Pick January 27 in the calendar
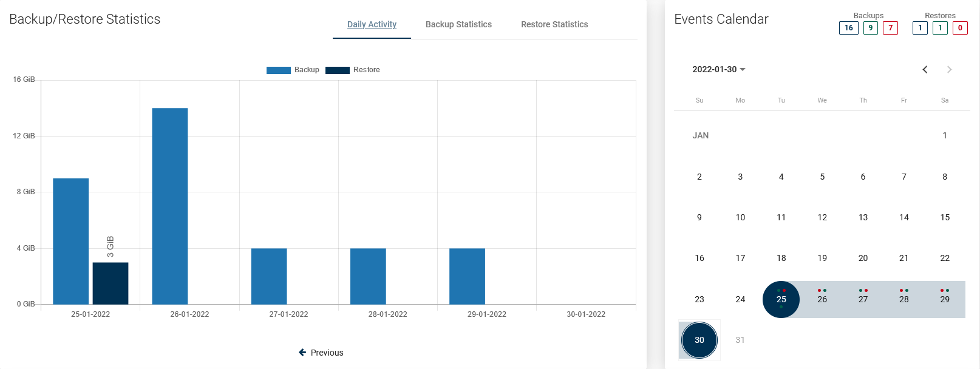The width and height of the screenshot is (980, 369). [863, 299]
